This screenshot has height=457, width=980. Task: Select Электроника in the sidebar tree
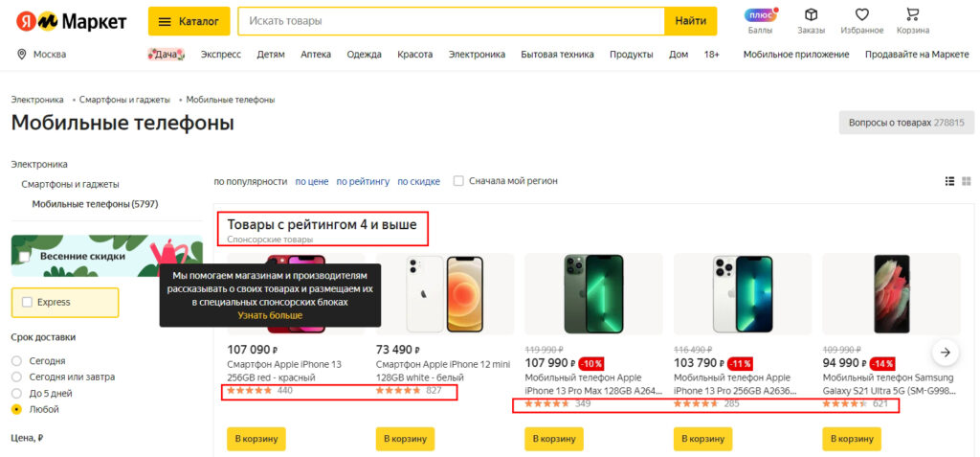(39, 164)
